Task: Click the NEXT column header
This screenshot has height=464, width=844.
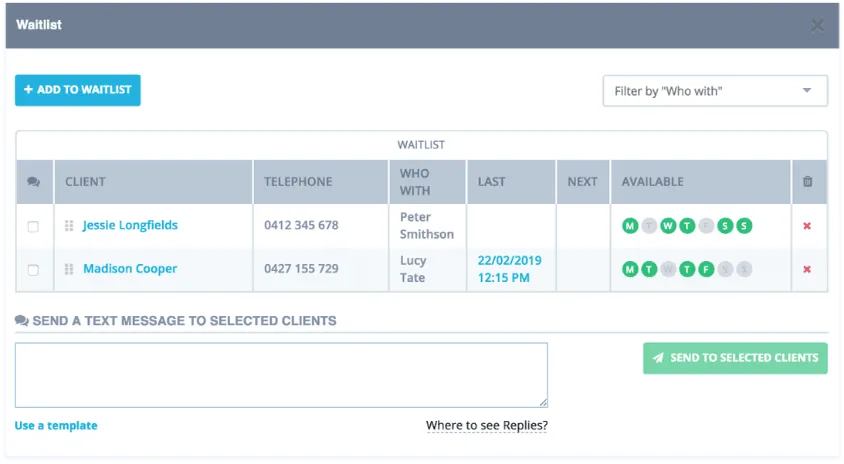Action: 583,182
